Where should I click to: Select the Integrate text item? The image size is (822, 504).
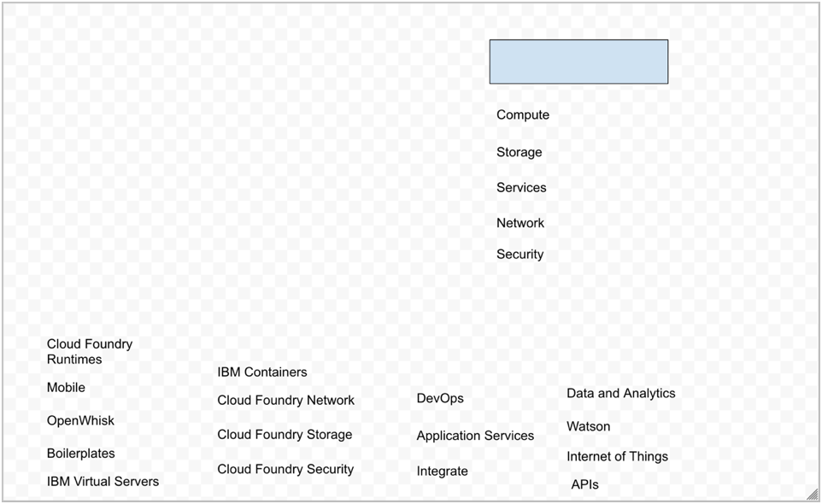[442, 472]
